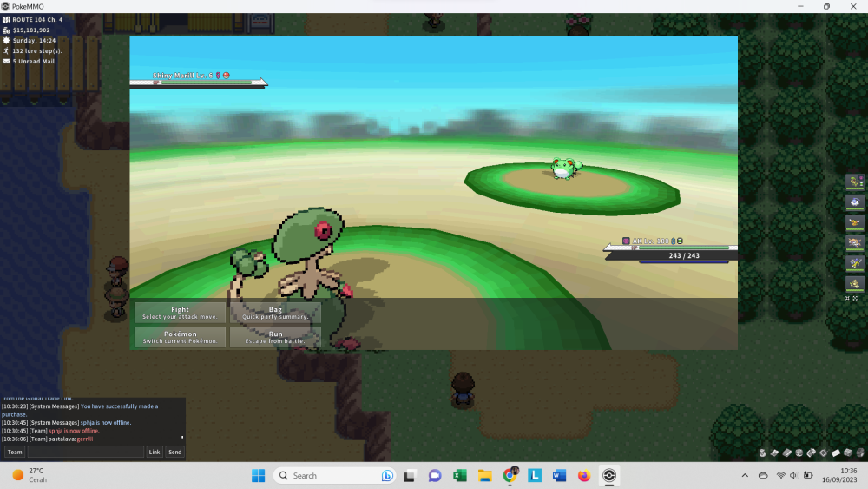Open Google Chrome from the taskbar
The width and height of the screenshot is (868, 489).
coord(510,476)
